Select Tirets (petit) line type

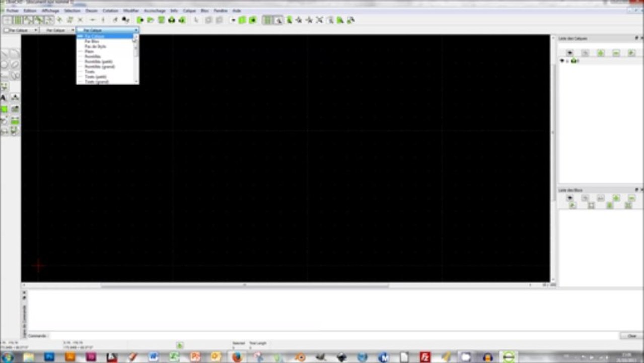105,77
